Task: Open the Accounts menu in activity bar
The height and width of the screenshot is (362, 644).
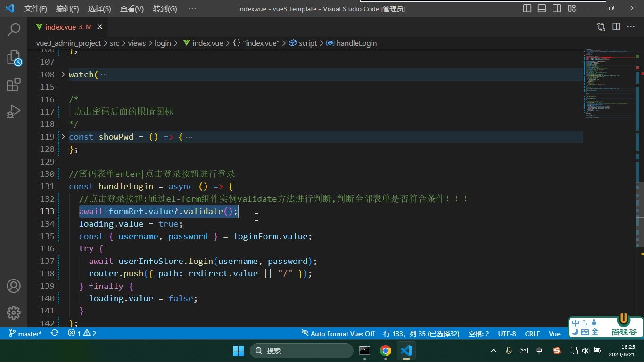Action: (14, 286)
